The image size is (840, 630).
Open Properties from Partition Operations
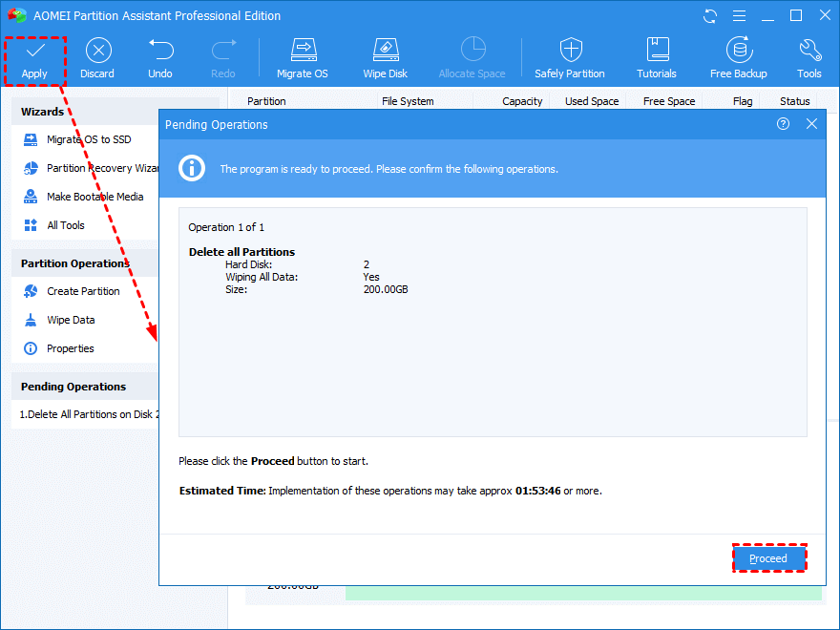[x=59, y=348]
